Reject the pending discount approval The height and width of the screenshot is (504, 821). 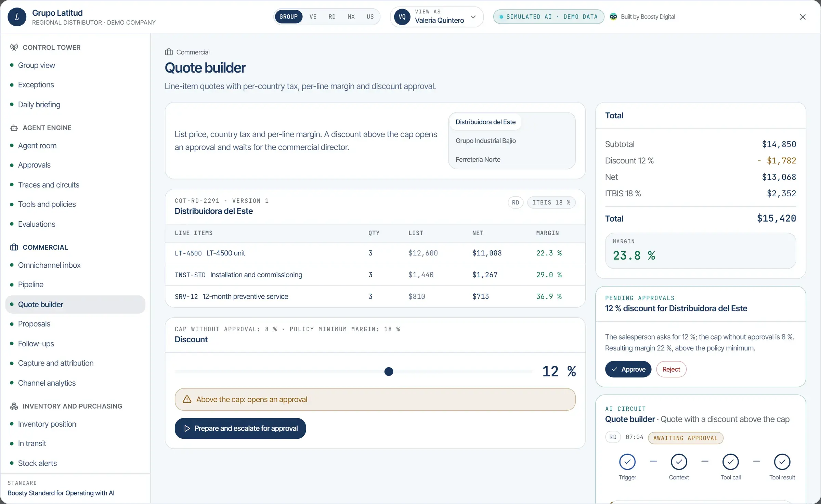671,369
